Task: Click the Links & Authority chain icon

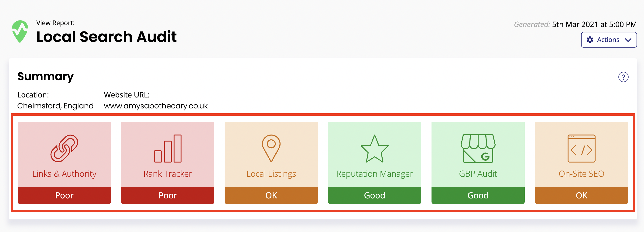Action: coord(64,148)
